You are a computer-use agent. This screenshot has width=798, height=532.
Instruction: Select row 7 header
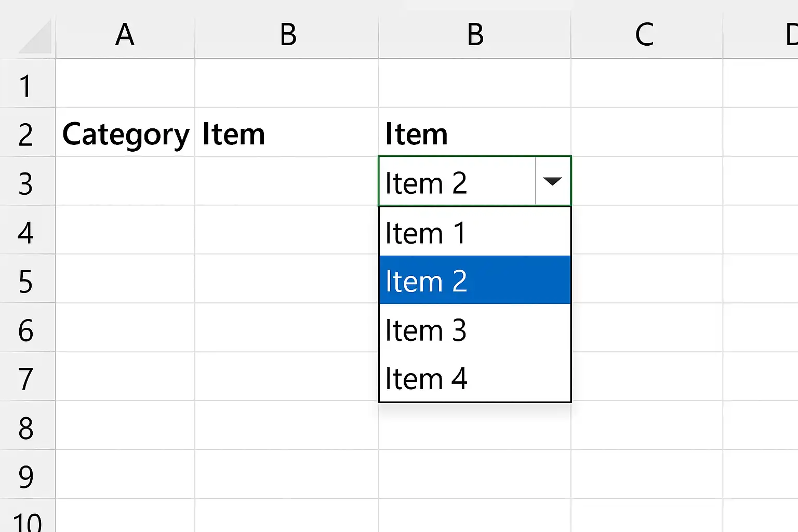coord(27,377)
